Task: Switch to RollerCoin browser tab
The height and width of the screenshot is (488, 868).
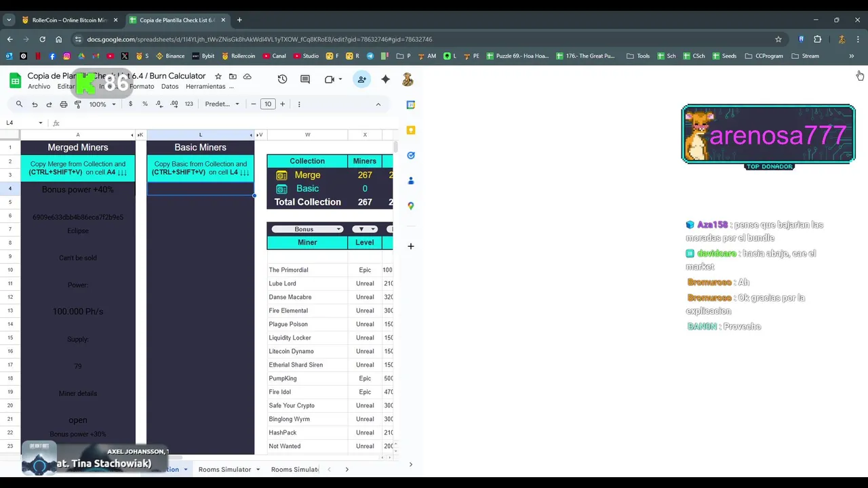Action: [70, 20]
